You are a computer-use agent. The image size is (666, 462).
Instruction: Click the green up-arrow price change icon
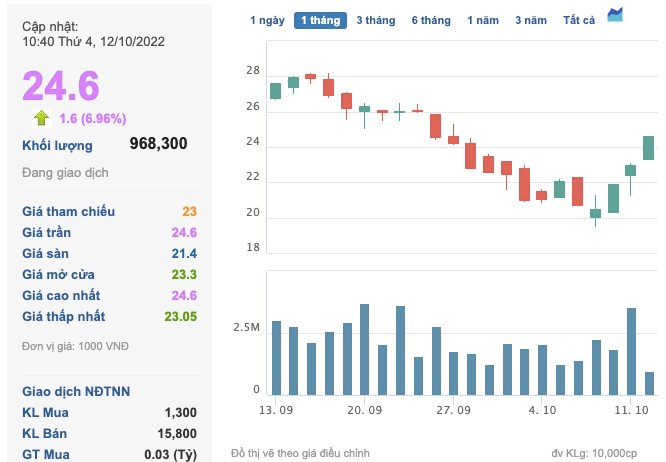point(42,118)
